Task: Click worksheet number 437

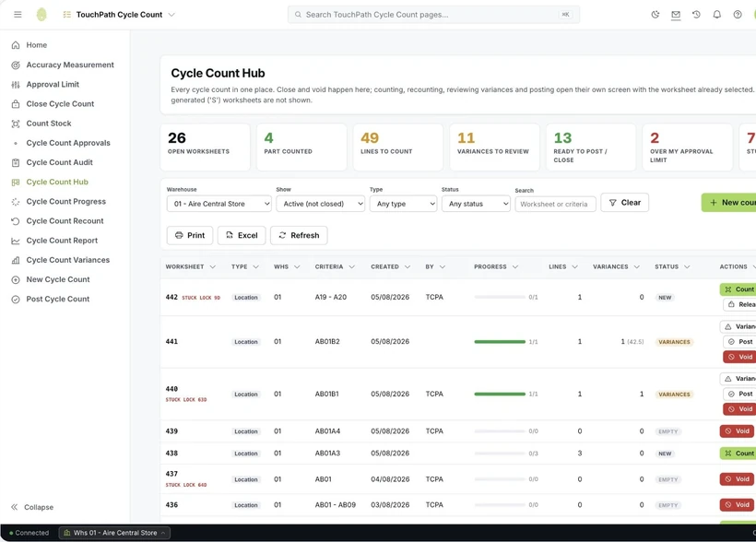Action: [x=171, y=474]
